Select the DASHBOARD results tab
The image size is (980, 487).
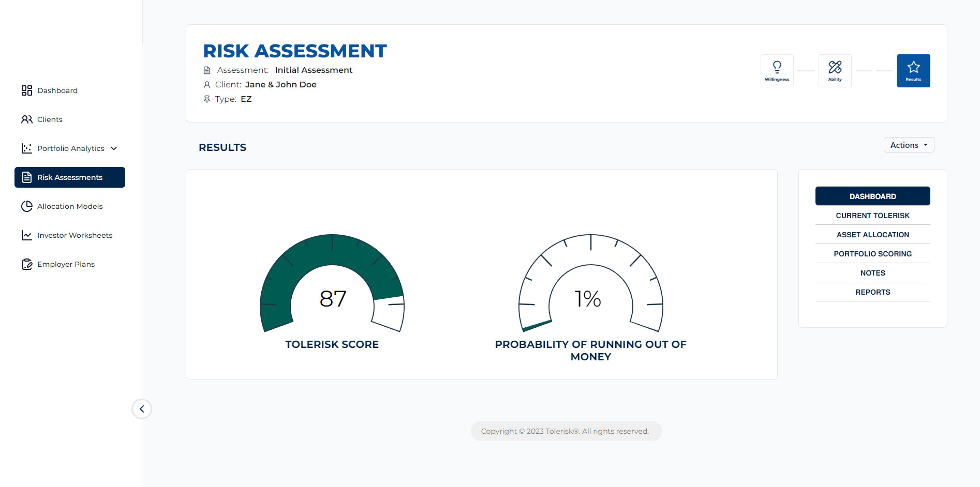[873, 196]
